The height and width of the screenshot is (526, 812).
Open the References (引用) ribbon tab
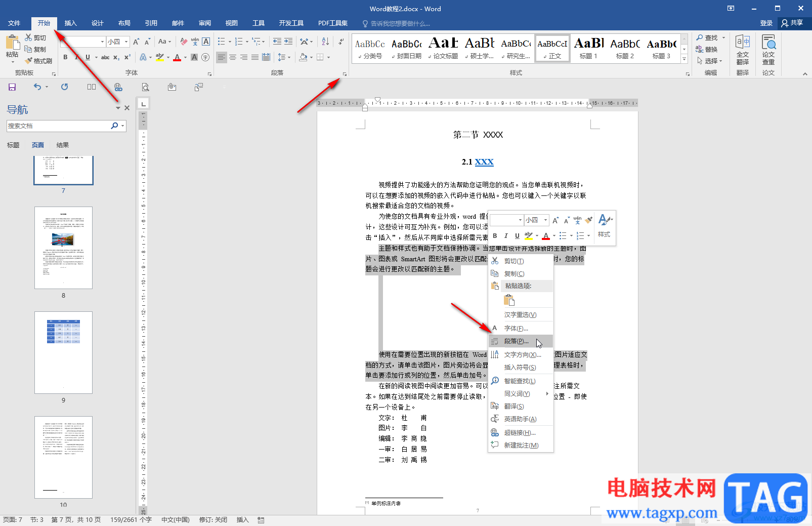151,23
